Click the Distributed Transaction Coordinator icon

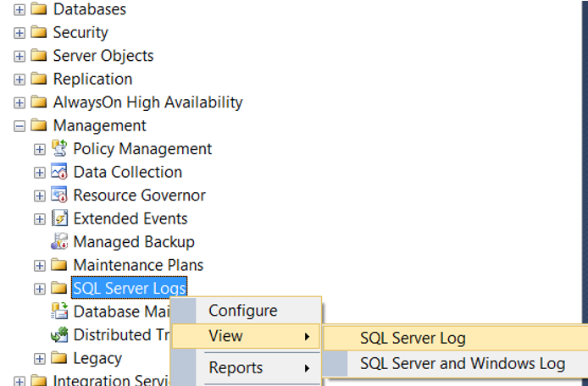(59, 334)
